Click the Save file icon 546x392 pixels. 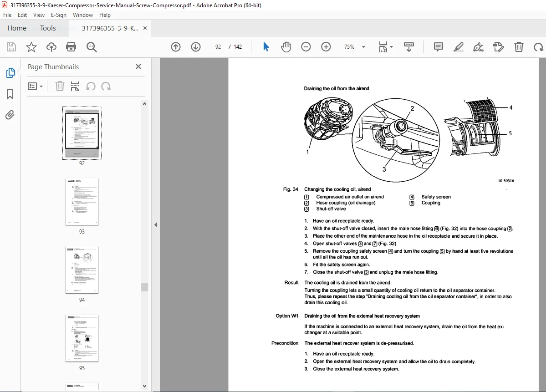(x=11, y=47)
